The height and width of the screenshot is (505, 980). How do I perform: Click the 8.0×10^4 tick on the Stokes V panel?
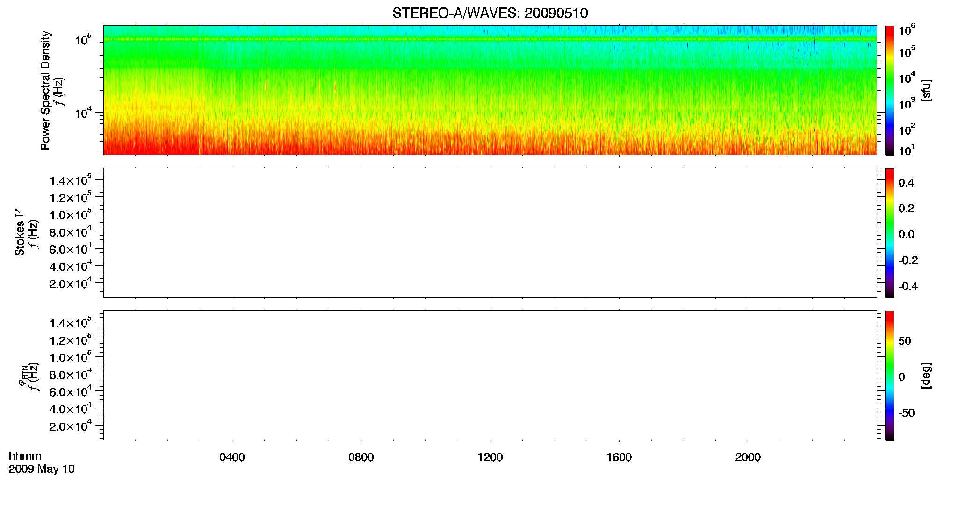click(x=70, y=231)
